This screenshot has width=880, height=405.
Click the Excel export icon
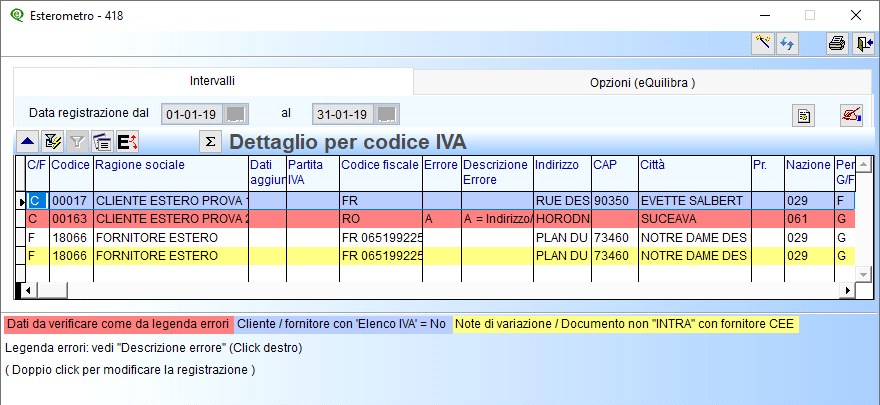(128, 142)
